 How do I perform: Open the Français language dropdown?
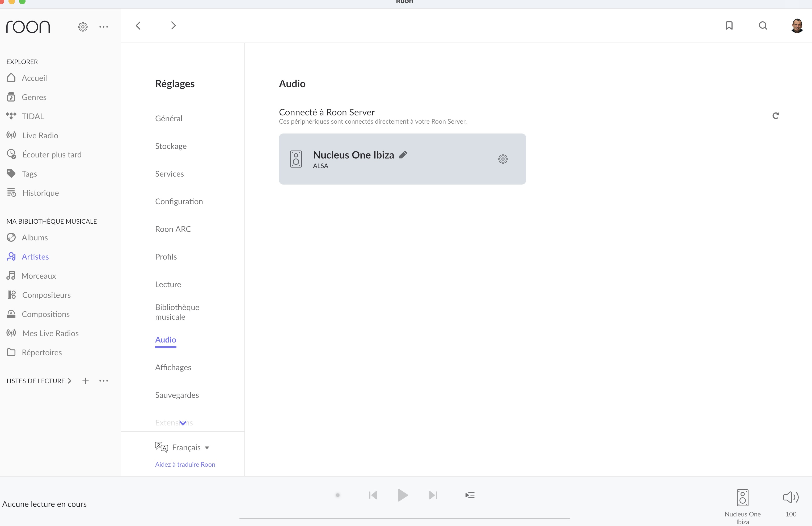pyautogui.click(x=182, y=447)
